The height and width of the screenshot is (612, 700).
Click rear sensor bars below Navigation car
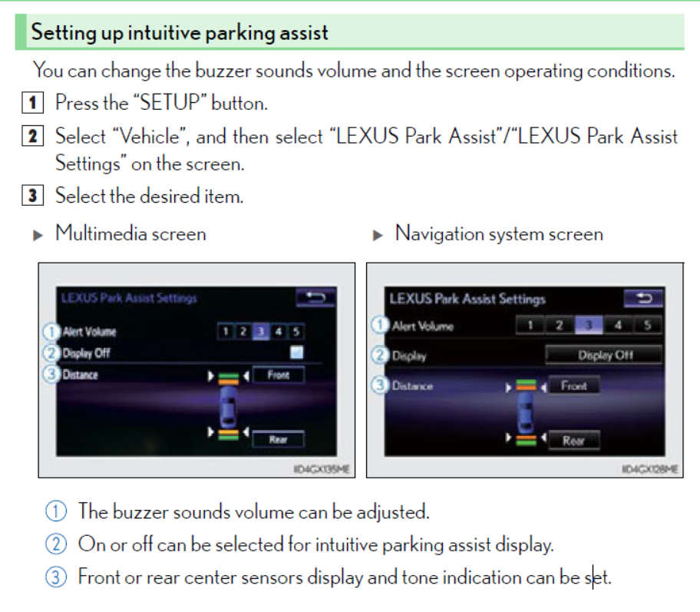tap(526, 440)
